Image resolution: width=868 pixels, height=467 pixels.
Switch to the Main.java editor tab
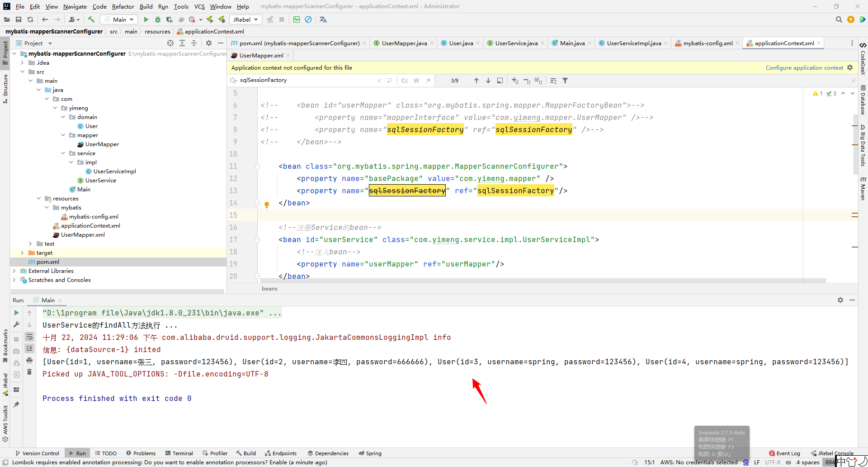point(572,43)
